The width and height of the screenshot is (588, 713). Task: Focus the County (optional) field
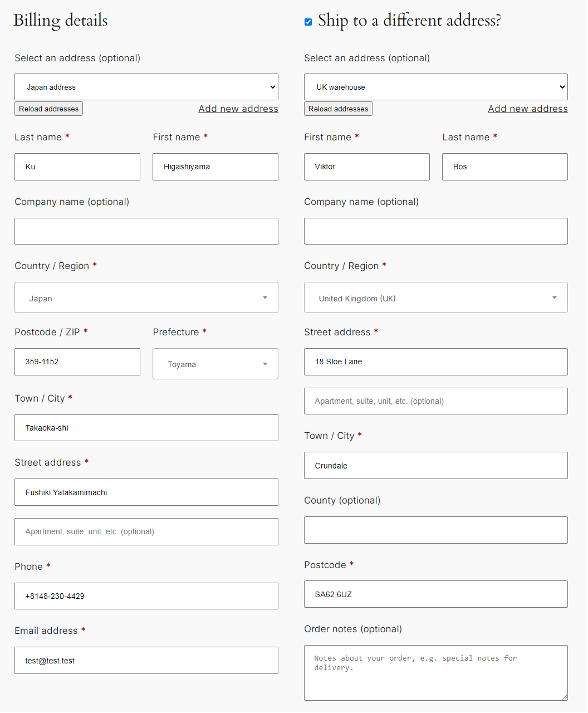pos(435,530)
